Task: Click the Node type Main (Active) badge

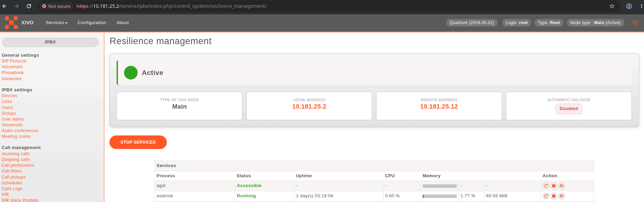Action: click(595, 23)
